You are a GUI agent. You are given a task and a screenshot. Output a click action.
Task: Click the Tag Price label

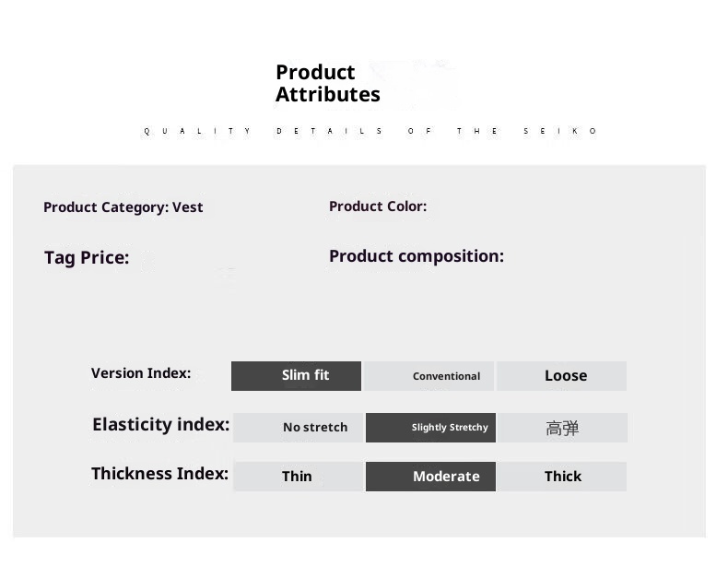click(87, 258)
